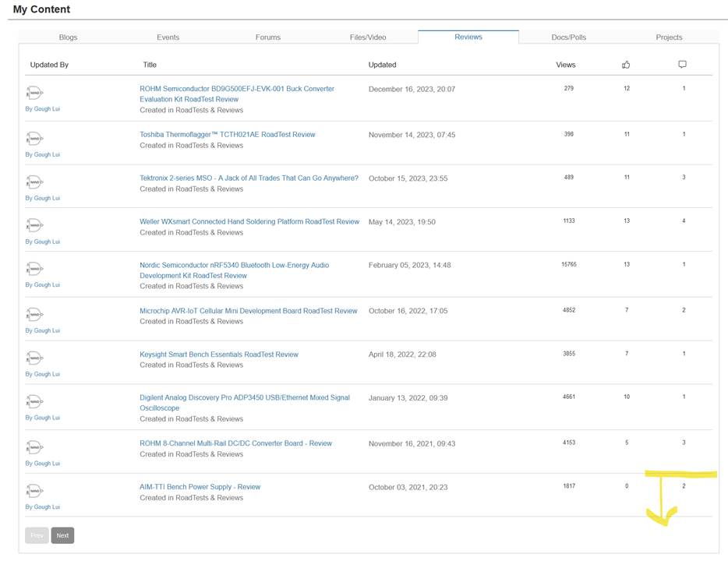Viewport: 728px width, 561px height.
Task: Open avatar in Tektronix 2-series MSO row
Action: pyautogui.click(x=34, y=182)
